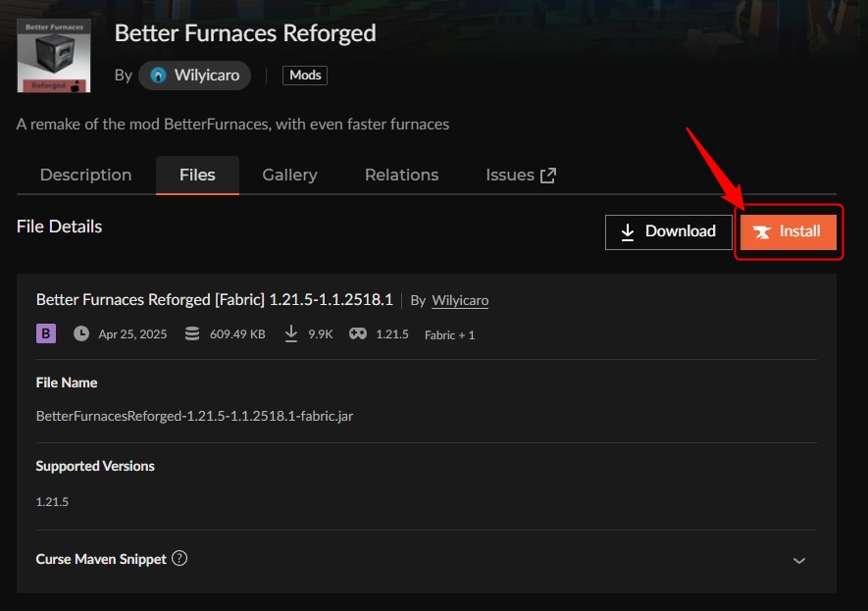Click the clock icon beside Apr 25, 2025
This screenshot has height=611, width=868.
click(x=80, y=333)
